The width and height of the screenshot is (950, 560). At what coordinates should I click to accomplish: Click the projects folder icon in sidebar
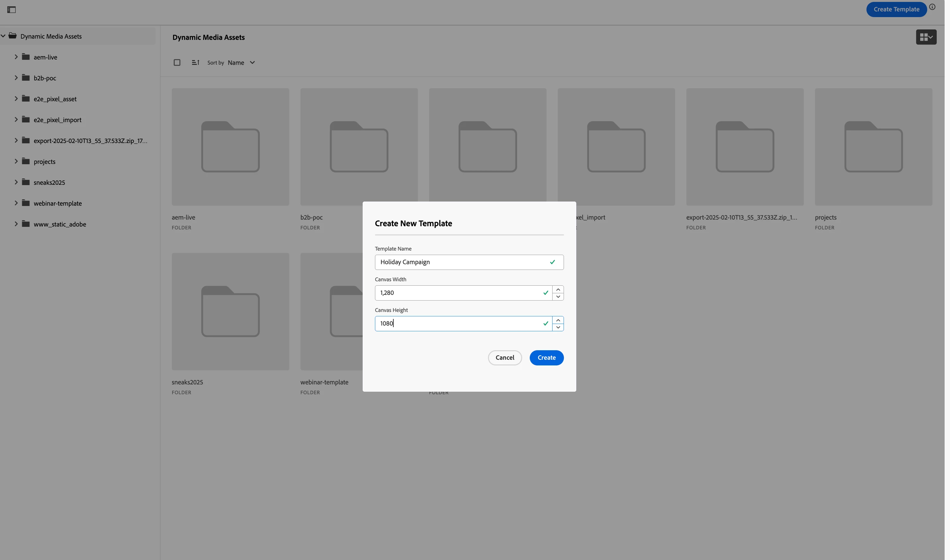26,161
